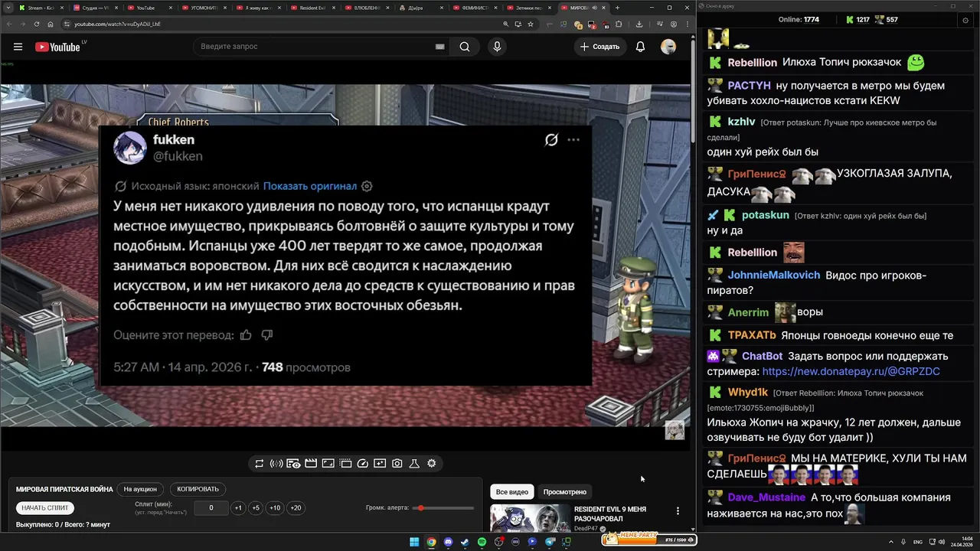Open Chrome from the taskbar

tap(431, 542)
